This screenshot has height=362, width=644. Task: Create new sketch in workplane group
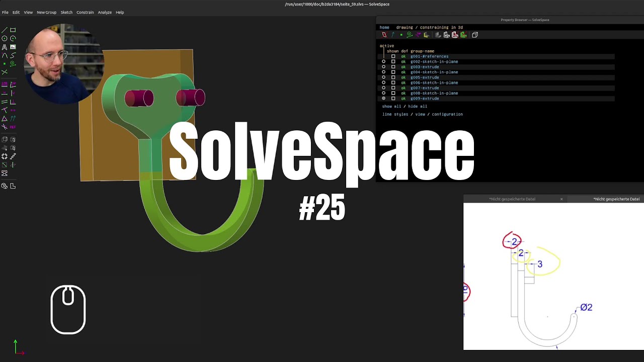coord(5,165)
